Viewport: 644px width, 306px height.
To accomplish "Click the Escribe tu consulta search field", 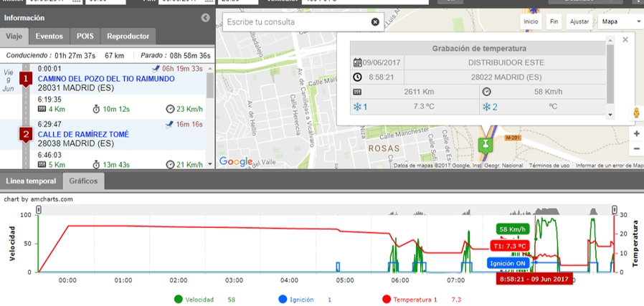I will (295, 22).
